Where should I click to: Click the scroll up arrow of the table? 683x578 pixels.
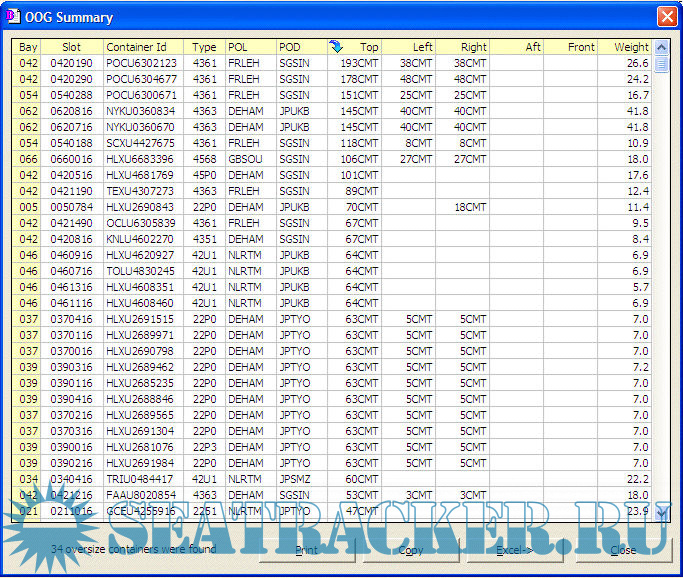pos(661,47)
